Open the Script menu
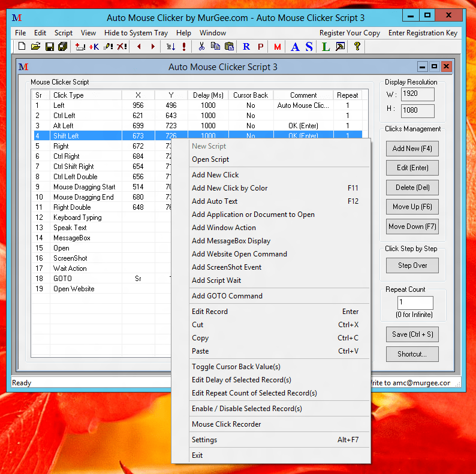Screen dimensions: 476x474 [x=64, y=33]
